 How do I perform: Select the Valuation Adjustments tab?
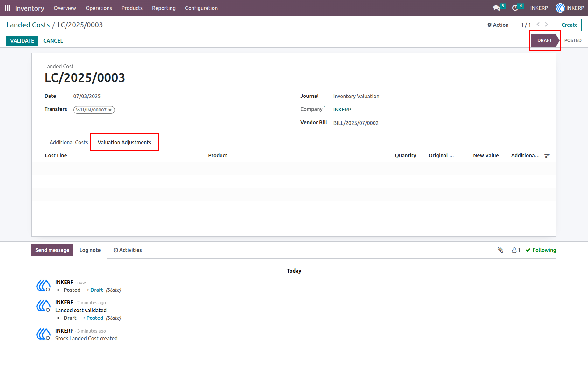[x=124, y=142]
